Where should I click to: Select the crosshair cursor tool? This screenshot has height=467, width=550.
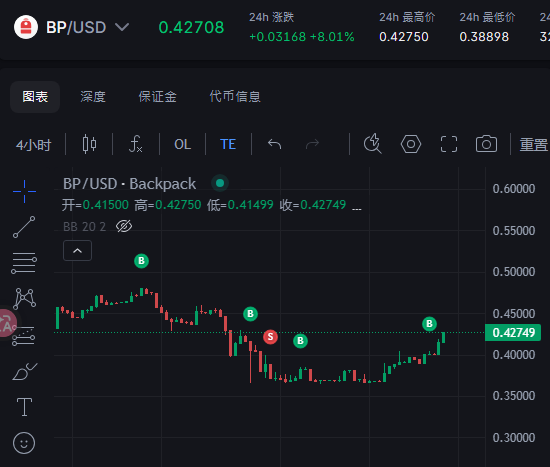[x=25, y=191]
